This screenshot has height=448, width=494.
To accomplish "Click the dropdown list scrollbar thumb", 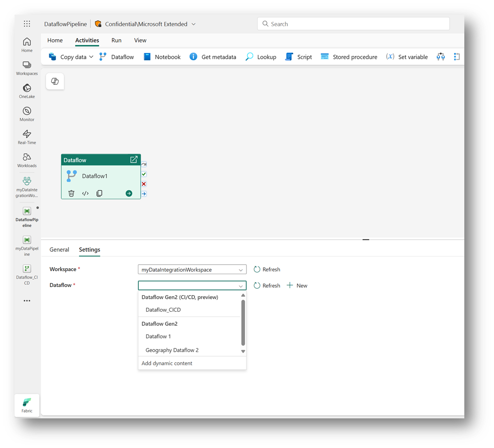I will coord(243,323).
